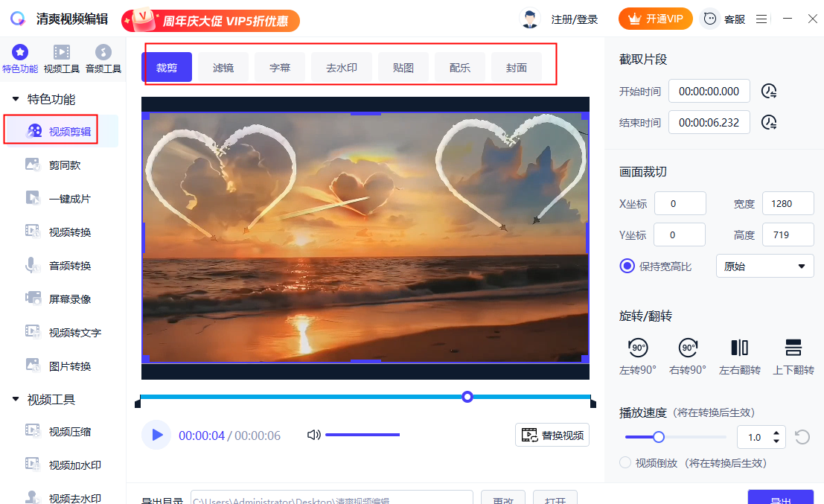The width and height of the screenshot is (824, 504).
Task: Collapse the 特色功能 sidebar section
Action: pyautogui.click(x=16, y=99)
